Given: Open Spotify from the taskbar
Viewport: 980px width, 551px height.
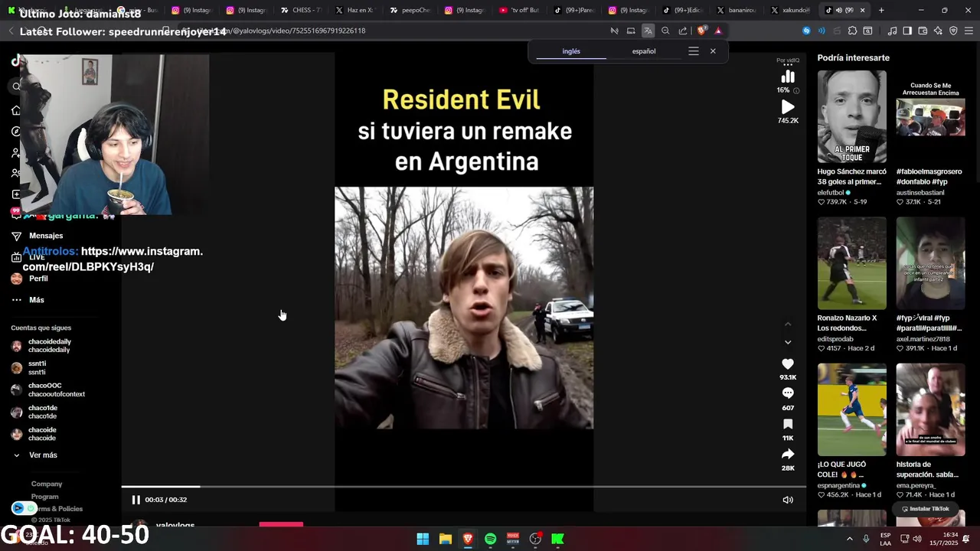Looking at the screenshot, I should pos(490,539).
